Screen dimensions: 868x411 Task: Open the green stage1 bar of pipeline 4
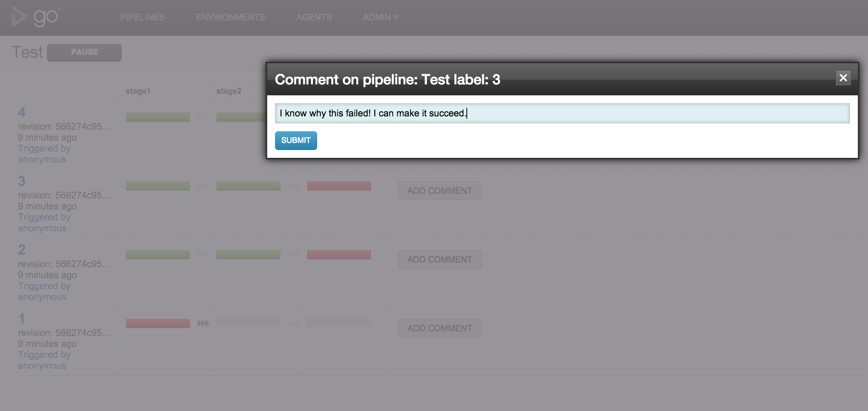tap(158, 117)
